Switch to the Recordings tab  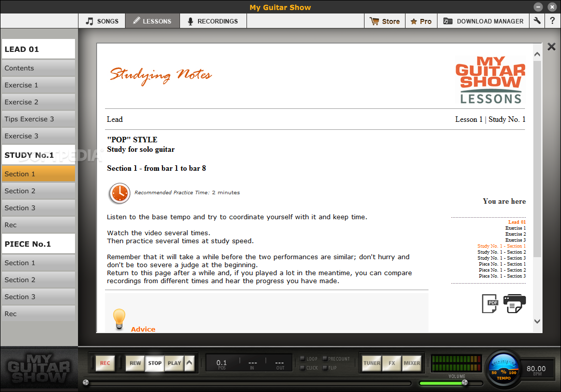[213, 21]
